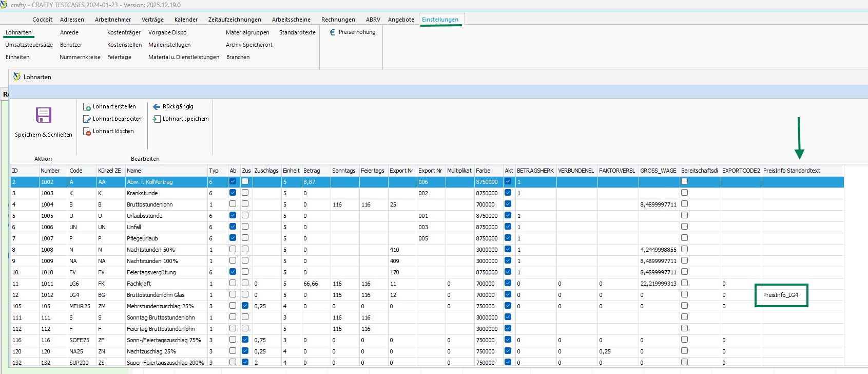The width and height of the screenshot is (868, 374).
Task: Sort by the Name column header
Action: pos(134,171)
